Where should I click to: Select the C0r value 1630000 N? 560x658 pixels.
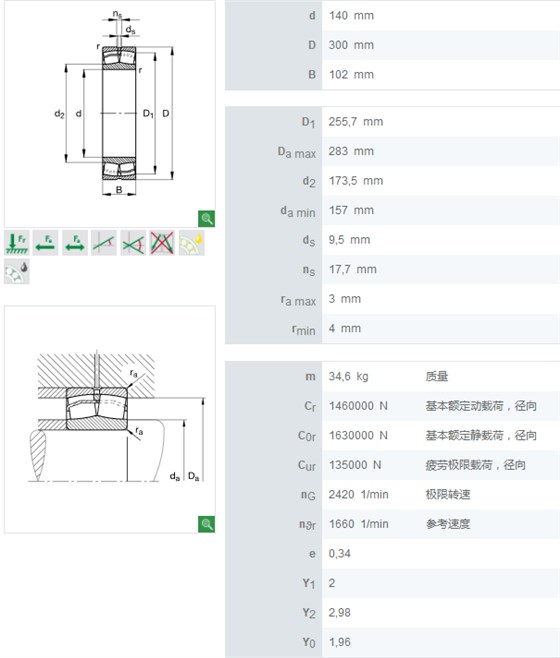358,436
